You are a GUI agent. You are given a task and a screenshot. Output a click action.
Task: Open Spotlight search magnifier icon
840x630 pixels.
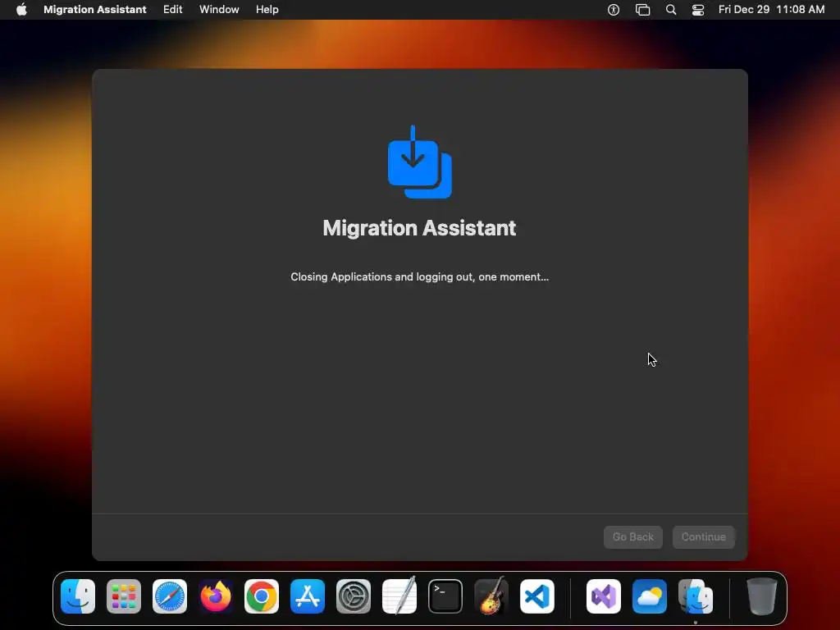(x=671, y=10)
